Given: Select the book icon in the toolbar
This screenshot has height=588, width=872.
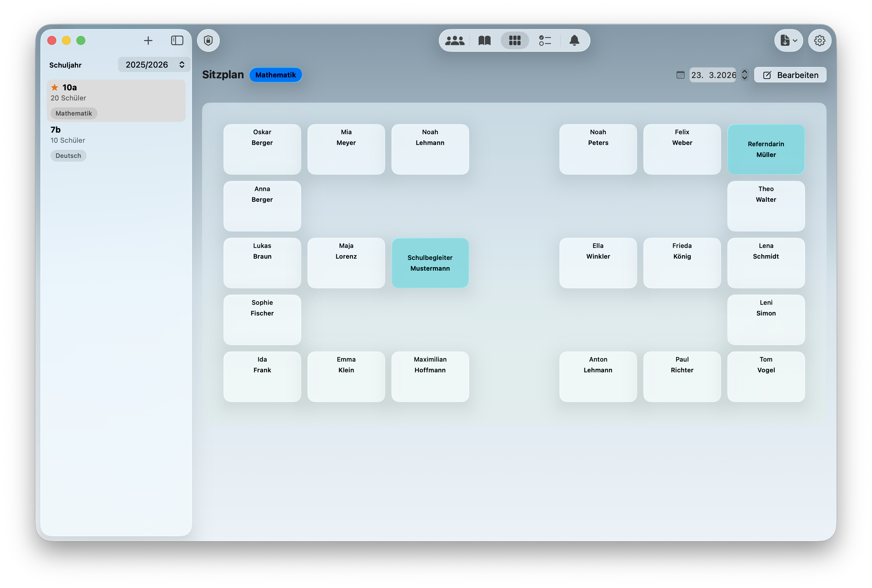Looking at the screenshot, I should pos(484,40).
